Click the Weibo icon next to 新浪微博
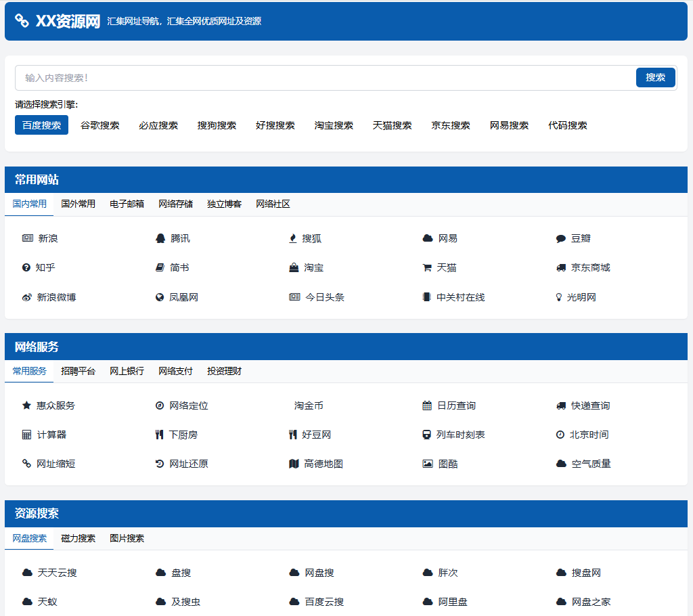693x616 pixels. (27, 297)
